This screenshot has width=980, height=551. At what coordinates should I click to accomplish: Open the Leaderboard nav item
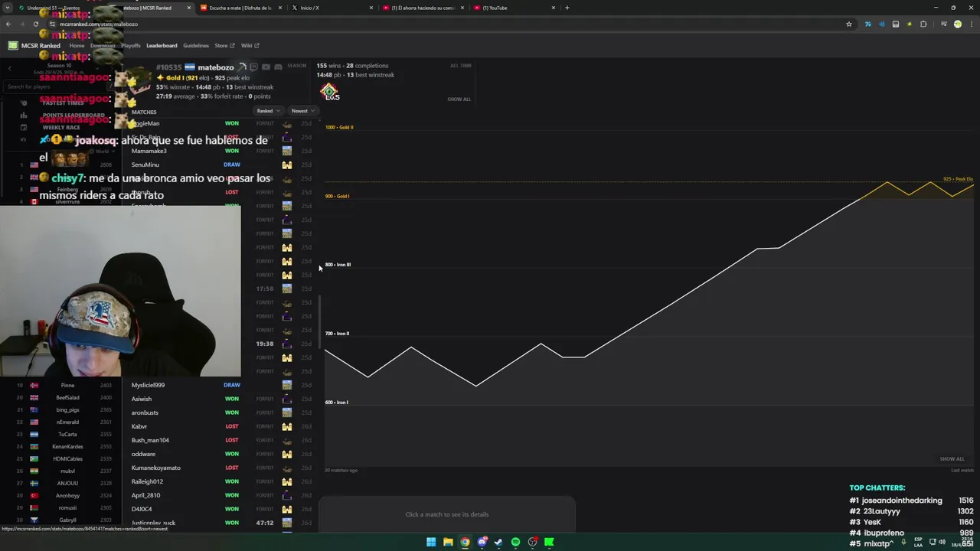point(162,46)
